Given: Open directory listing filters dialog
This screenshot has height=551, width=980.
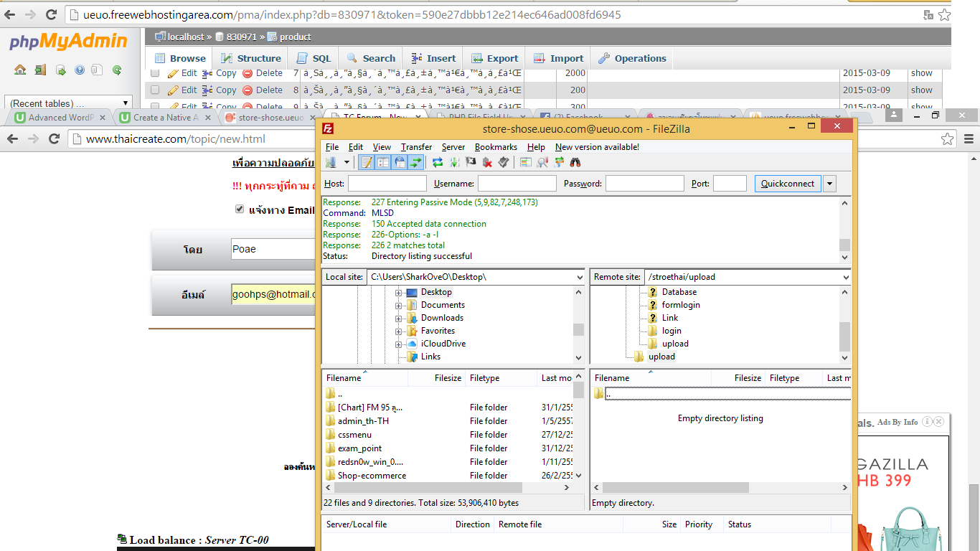Looking at the screenshot, I should point(526,163).
